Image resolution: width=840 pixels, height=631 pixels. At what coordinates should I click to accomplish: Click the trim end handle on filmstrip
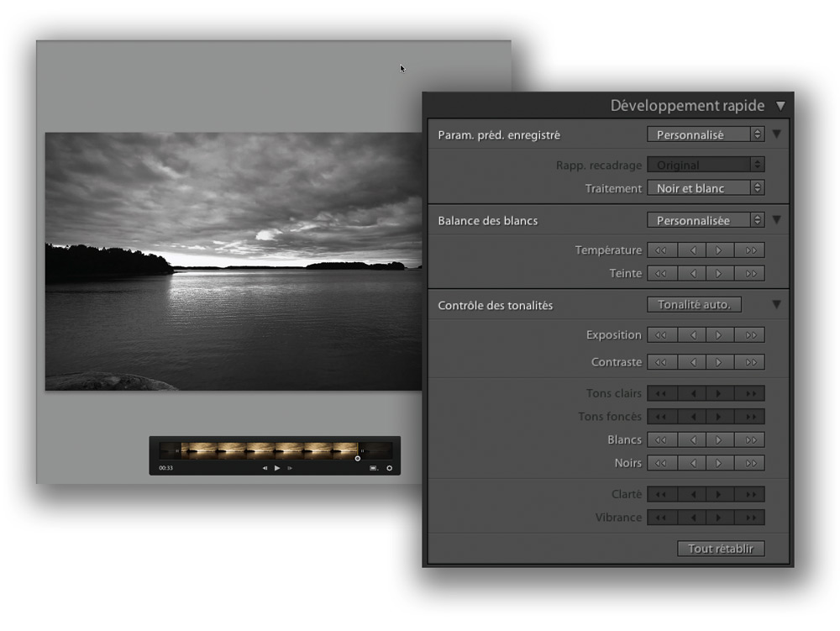[x=362, y=450]
